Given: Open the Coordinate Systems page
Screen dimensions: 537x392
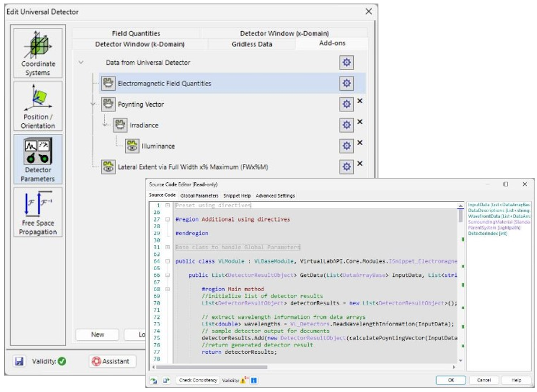Looking at the screenshot, I should [38, 53].
